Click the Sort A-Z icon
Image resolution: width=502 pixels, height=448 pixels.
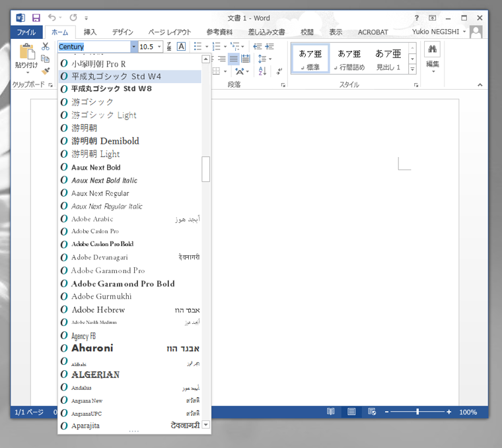point(262,71)
